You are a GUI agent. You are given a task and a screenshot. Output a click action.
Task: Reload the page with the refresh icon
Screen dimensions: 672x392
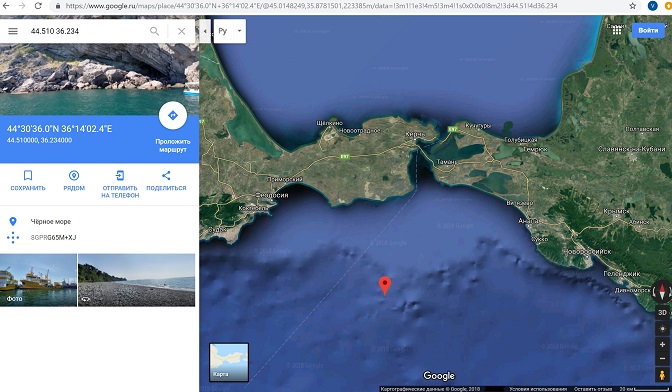[x=38, y=6]
